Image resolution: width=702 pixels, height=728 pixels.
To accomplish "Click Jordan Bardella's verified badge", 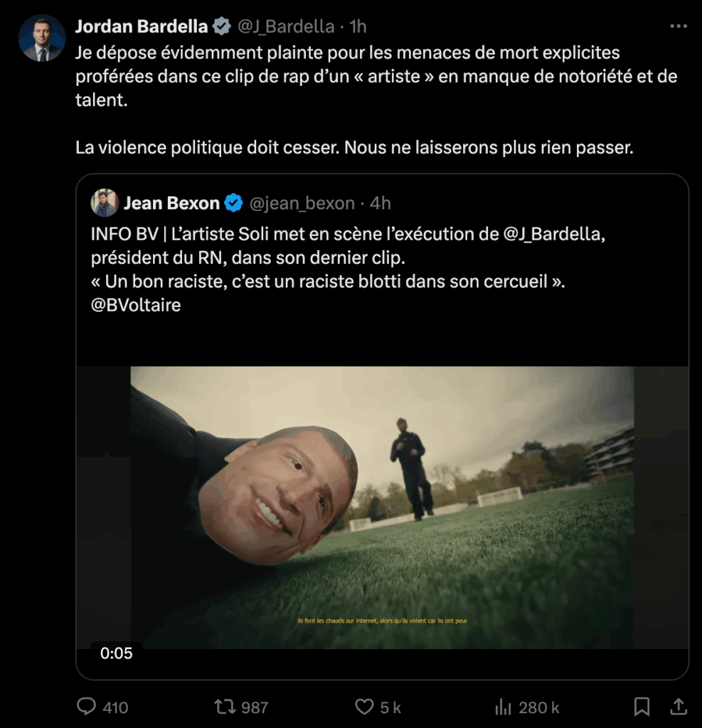I will pos(222,26).
